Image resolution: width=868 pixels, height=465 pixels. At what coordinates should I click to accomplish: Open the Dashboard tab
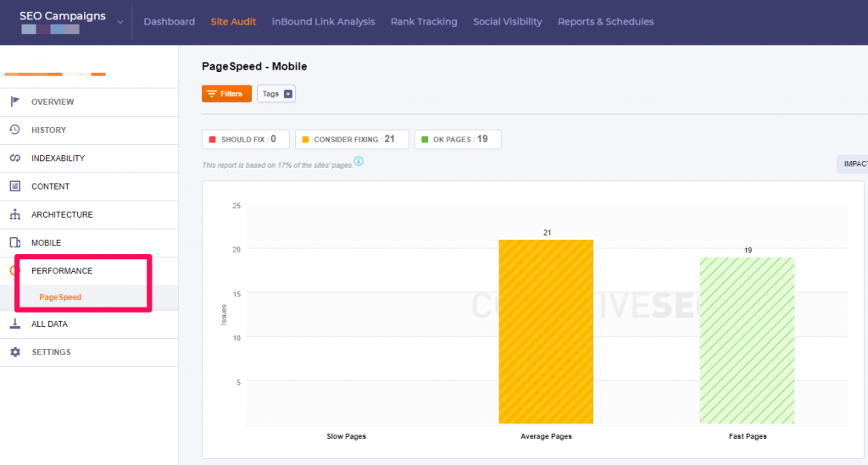tap(170, 21)
